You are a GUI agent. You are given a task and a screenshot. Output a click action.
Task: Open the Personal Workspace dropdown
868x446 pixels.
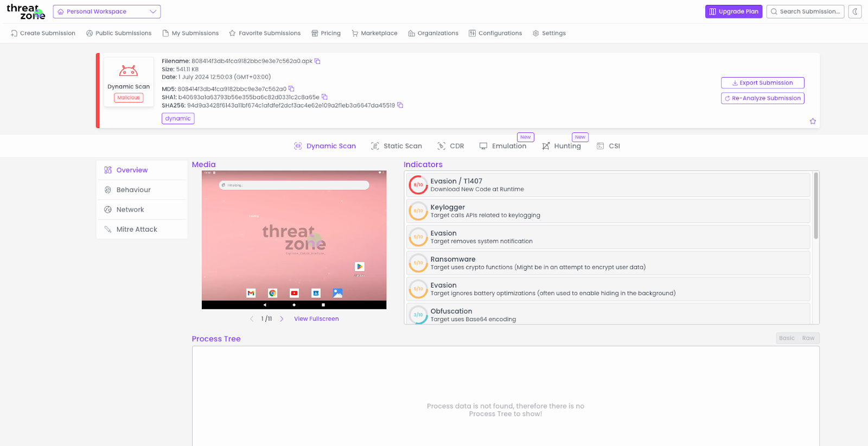pos(107,11)
